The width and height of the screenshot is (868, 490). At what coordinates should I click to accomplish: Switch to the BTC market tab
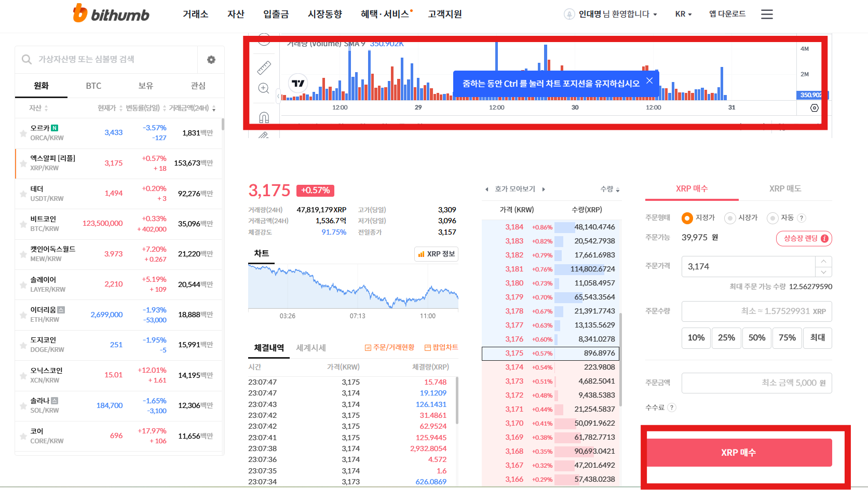coord(93,86)
